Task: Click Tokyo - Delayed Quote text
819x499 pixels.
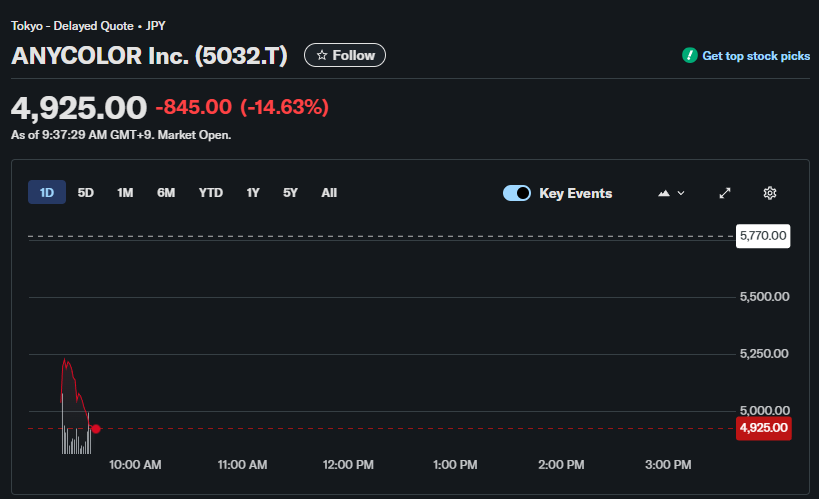Action: point(72,26)
